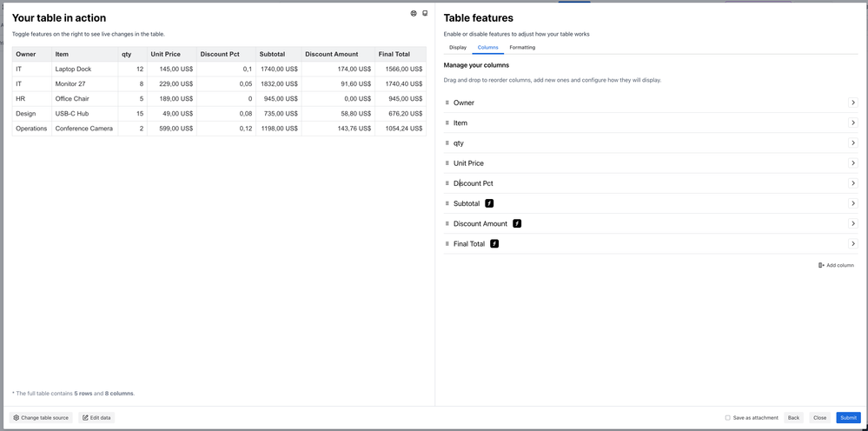Select the Laptop Dock cell
The height and width of the screenshot is (431, 868).
click(84, 70)
